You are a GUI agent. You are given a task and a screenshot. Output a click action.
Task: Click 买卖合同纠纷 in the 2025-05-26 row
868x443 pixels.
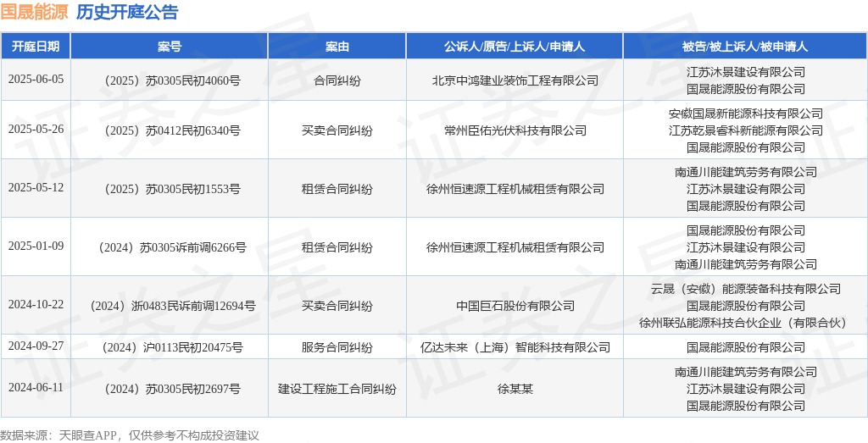click(x=337, y=131)
